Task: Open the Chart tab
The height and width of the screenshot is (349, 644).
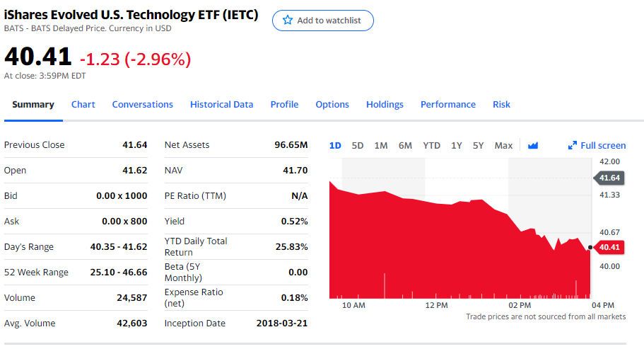Action: tap(83, 104)
